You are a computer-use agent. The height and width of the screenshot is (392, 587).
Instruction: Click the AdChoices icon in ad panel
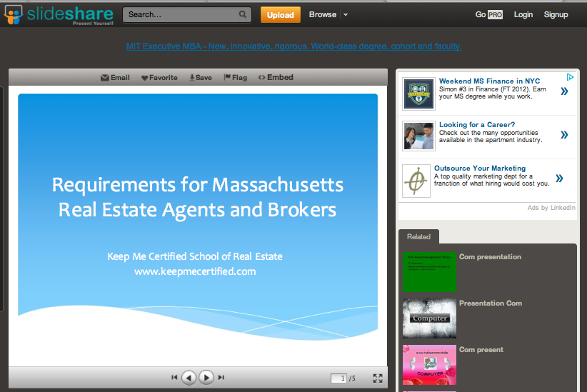pos(570,77)
